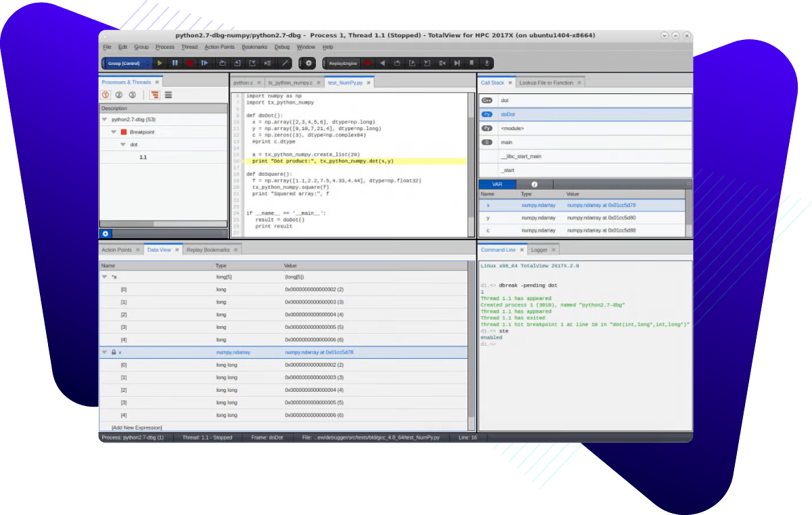Collapse the Breakpoint tree node
The image size is (812, 515).
114,132
